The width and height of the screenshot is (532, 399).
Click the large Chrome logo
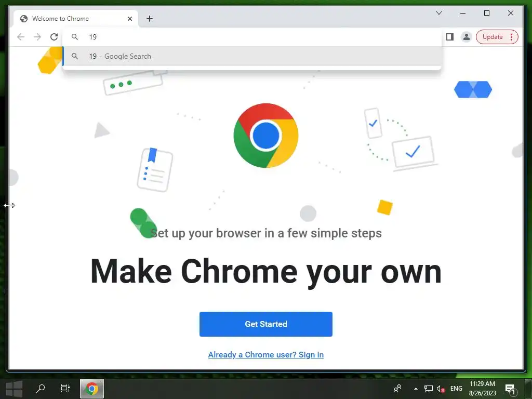pyautogui.click(x=266, y=136)
